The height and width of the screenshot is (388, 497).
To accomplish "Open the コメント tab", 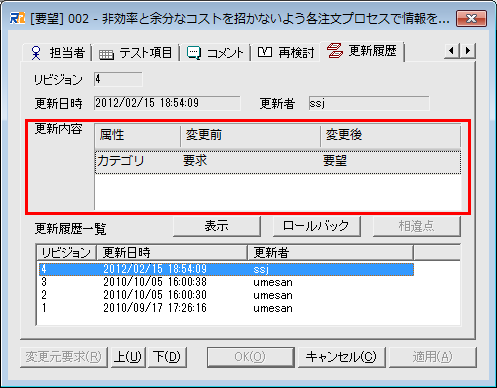I will click(x=215, y=52).
